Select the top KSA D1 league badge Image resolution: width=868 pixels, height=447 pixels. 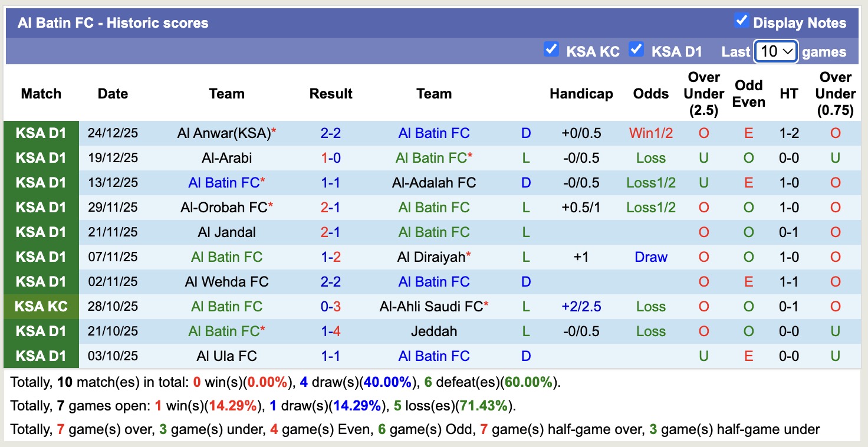click(x=41, y=133)
